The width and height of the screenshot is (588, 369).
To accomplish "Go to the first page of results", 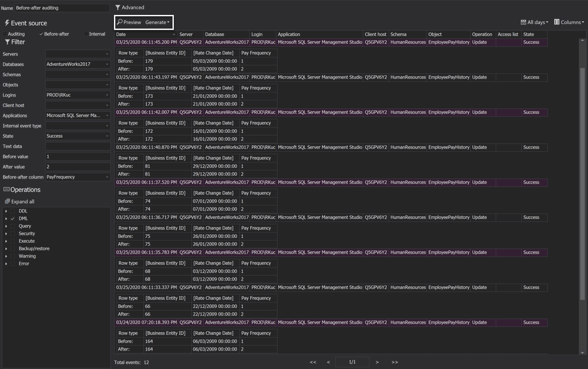I will coord(313,362).
